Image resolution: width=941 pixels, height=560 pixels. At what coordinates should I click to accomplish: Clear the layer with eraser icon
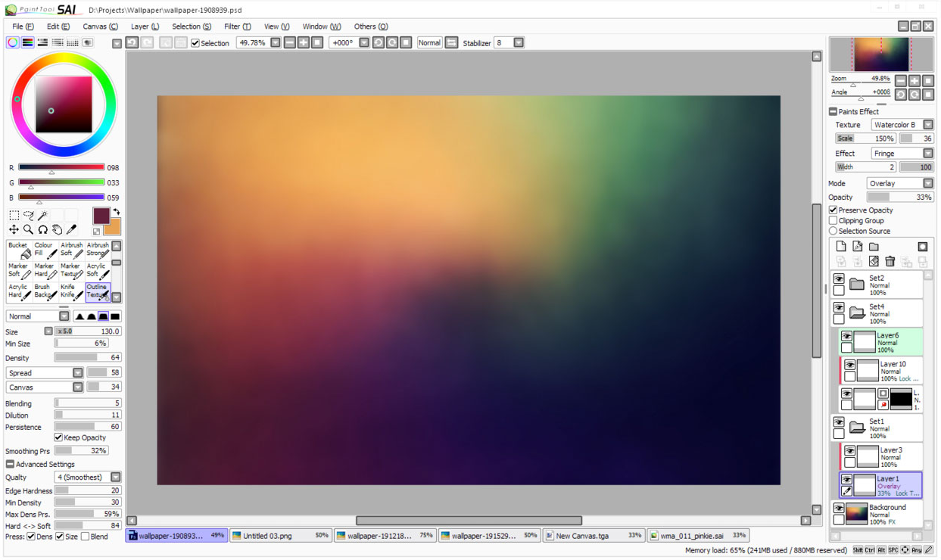click(x=874, y=262)
